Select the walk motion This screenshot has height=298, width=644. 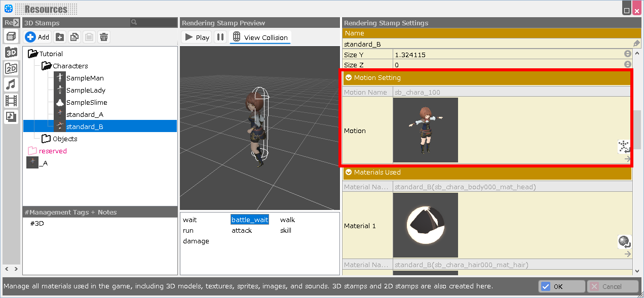(287, 220)
